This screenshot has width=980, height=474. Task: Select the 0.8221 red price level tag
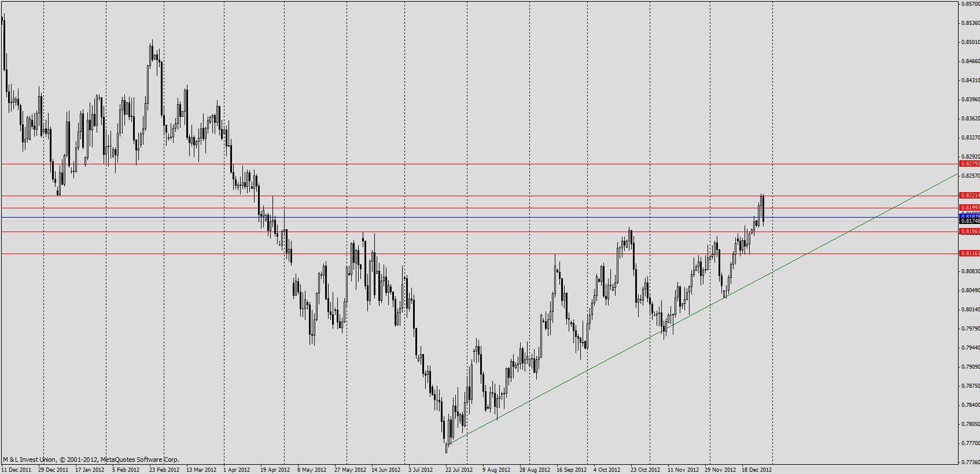pos(970,196)
